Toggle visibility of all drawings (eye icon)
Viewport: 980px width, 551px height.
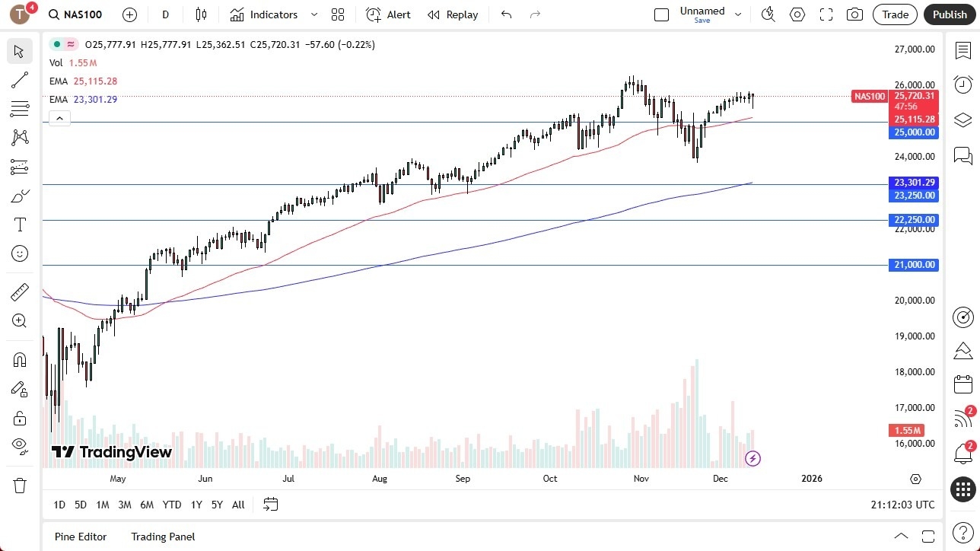click(x=20, y=447)
